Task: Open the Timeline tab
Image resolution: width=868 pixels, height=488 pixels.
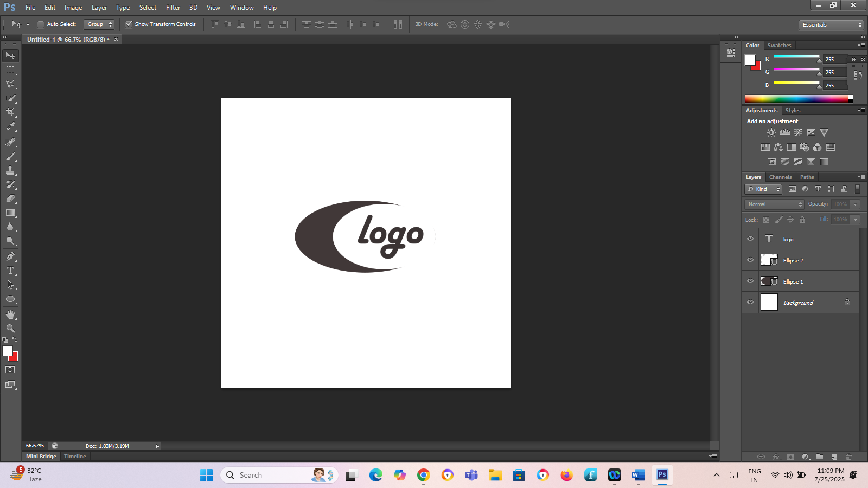Action: click(x=75, y=456)
